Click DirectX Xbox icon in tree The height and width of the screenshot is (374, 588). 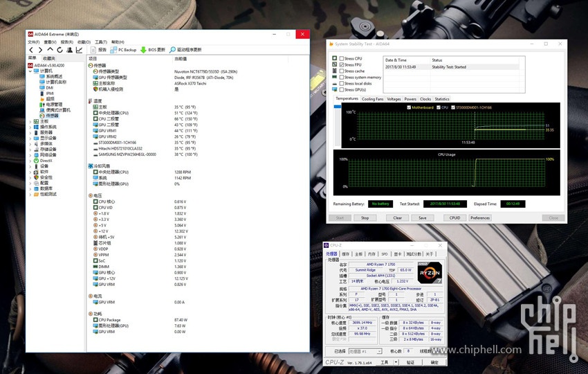(x=37, y=161)
